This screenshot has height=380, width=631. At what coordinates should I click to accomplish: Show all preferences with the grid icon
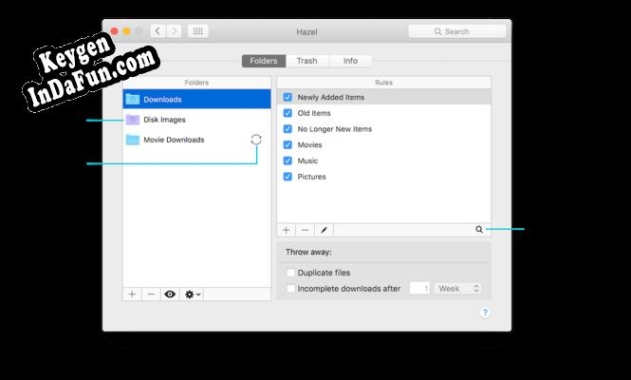[x=198, y=31]
